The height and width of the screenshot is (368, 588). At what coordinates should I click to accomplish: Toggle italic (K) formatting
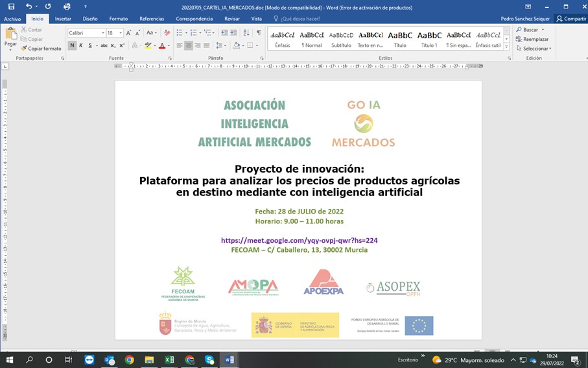(x=81, y=45)
